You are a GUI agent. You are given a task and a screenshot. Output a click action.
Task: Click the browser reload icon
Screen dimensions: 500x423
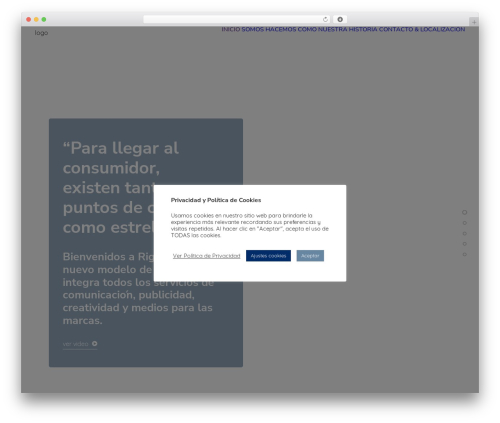[325, 19]
